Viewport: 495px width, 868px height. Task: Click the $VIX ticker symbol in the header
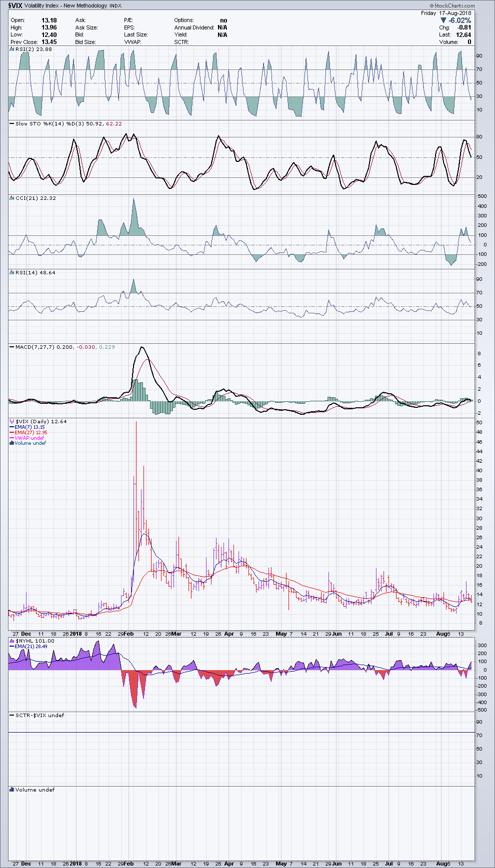pyautogui.click(x=15, y=5)
